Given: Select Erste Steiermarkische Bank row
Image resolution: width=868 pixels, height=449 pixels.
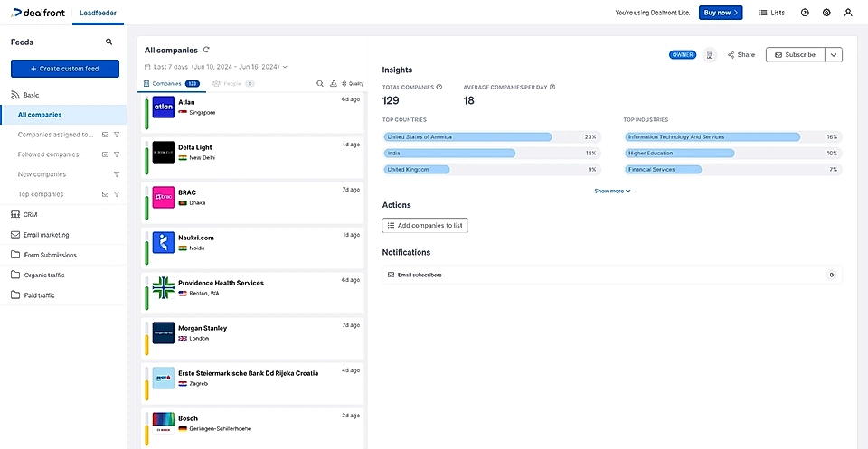Looking at the screenshot, I should click(251, 384).
